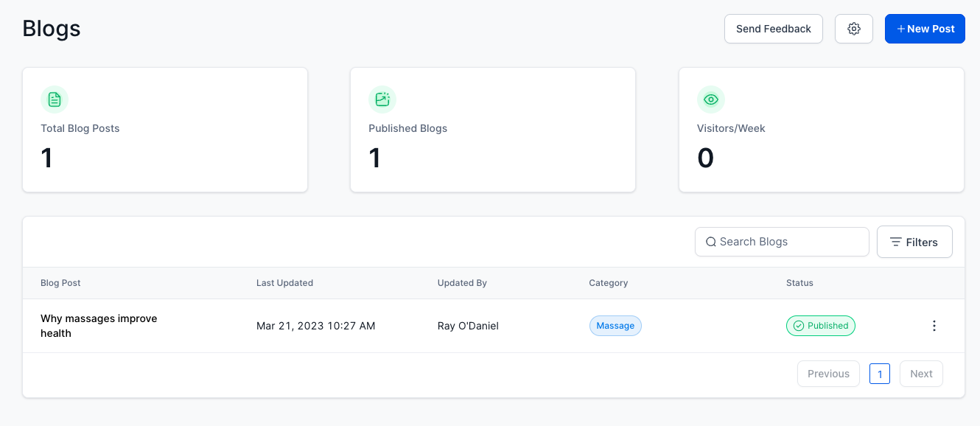The height and width of the screenshot is (426, 980).
Task: Click the Published Blogs image icon
Action: (x=382, y=99)
